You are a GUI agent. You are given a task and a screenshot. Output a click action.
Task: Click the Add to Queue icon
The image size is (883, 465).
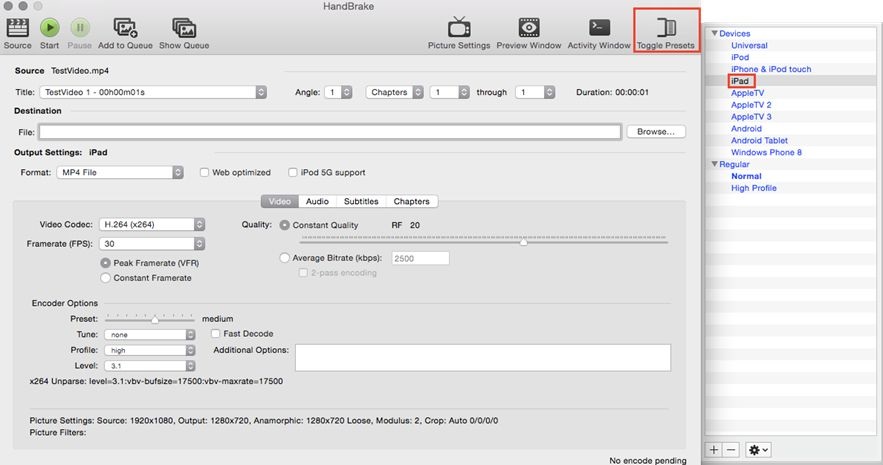(125, 28)
